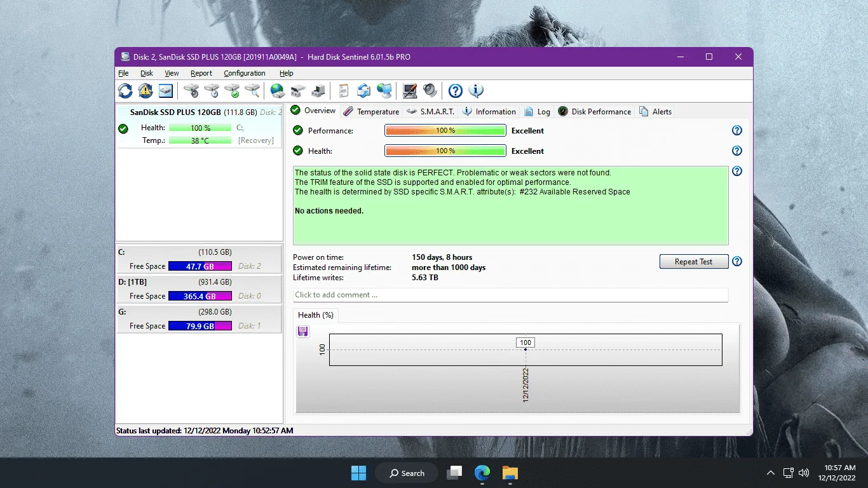The height and width of the screenshot is (488, 868).
Task: Click the '150 days, 8 hours' power on time
Action: (442, 257)
